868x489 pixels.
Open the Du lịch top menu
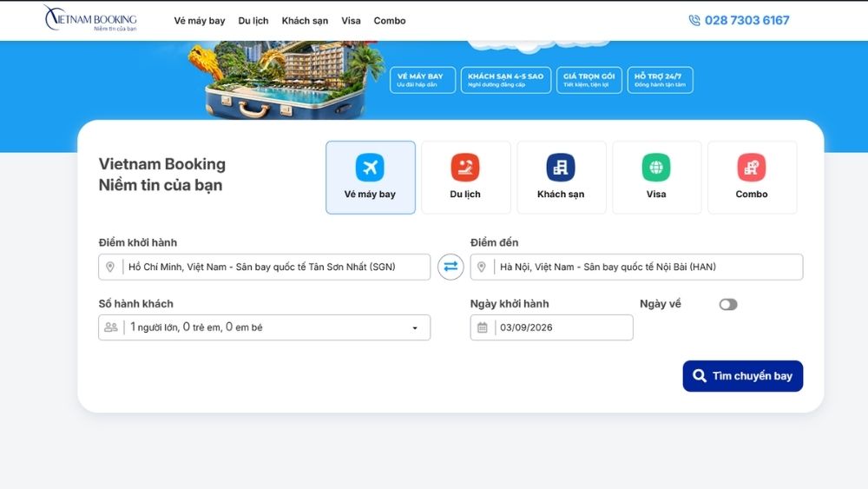(253, 21)
